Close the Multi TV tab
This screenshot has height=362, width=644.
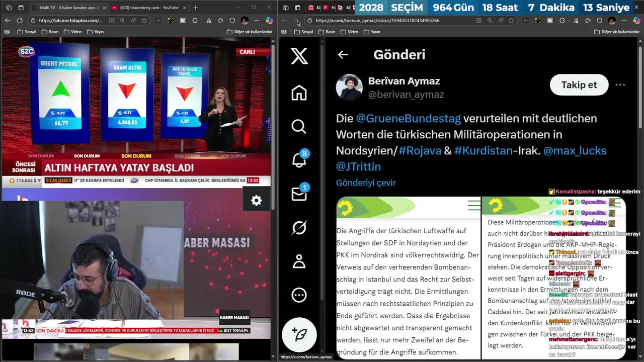[x=104, y=8]
